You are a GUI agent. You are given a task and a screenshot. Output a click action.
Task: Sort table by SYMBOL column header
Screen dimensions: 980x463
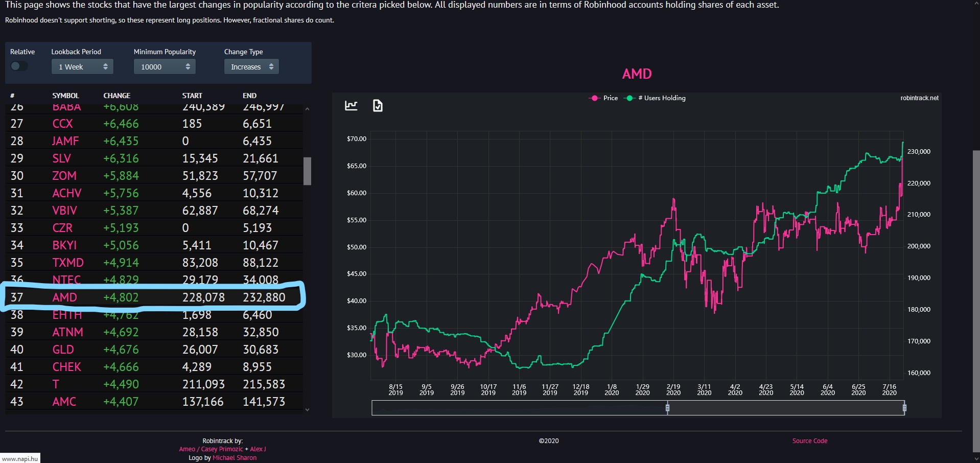click(x=65, y=96)
